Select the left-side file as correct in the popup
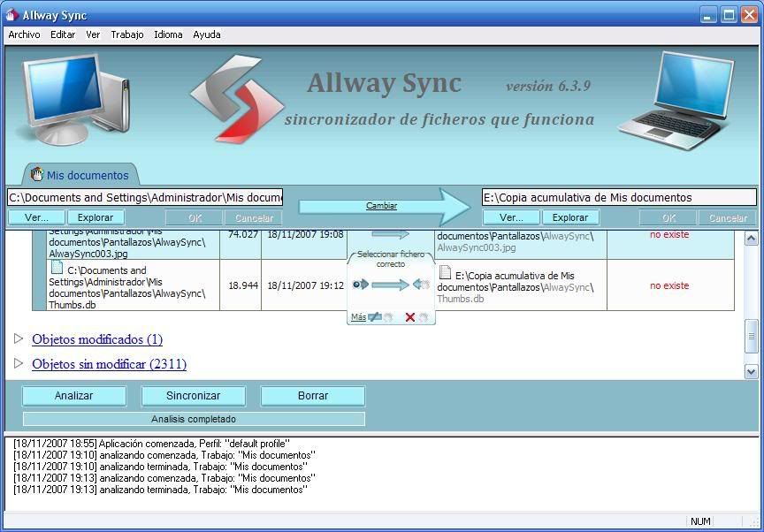 click(361, 285)
